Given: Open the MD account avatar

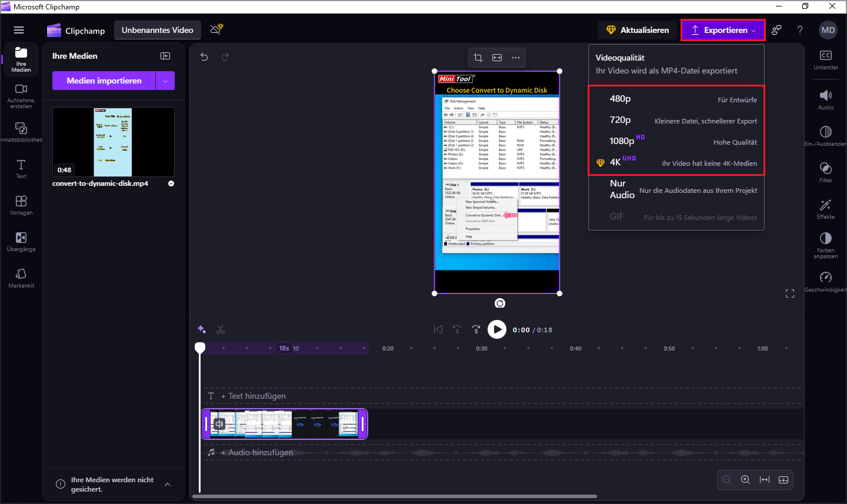Looking at the screenshot, I should [x=828, y=30].
